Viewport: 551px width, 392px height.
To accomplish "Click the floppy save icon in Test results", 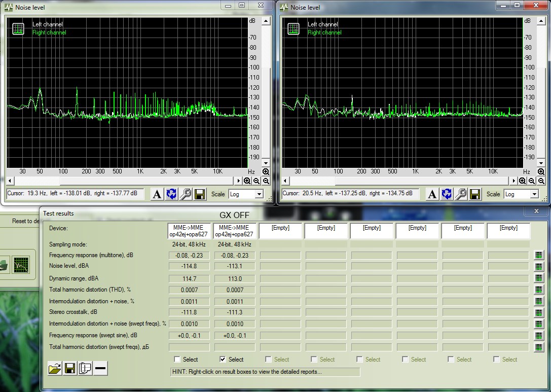I will tap(70, 369).
